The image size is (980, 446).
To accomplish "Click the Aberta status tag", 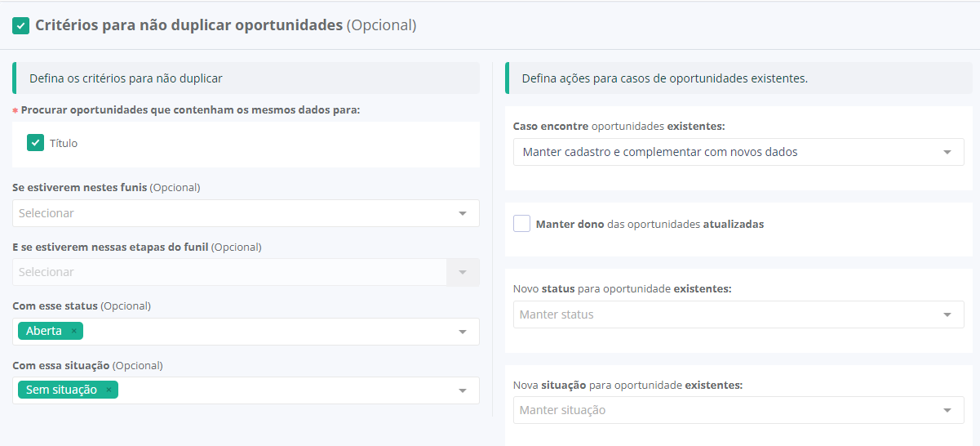I will (44, 331).
